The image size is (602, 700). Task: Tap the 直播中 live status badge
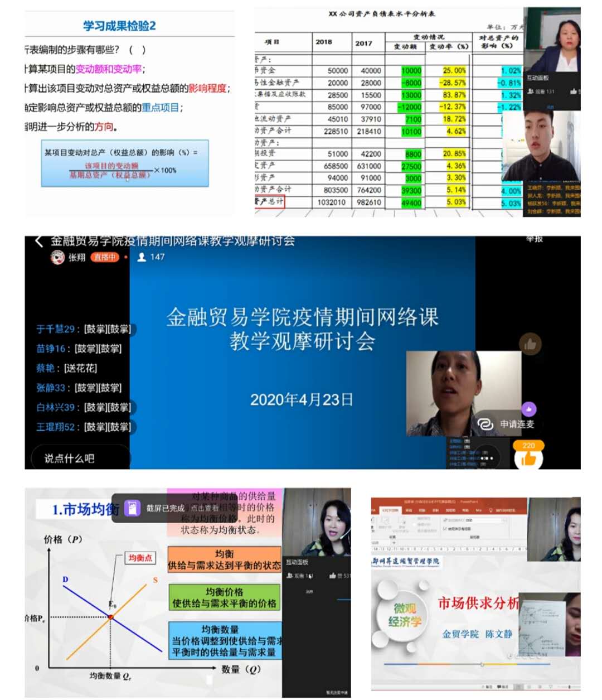(x=105, y=257)
